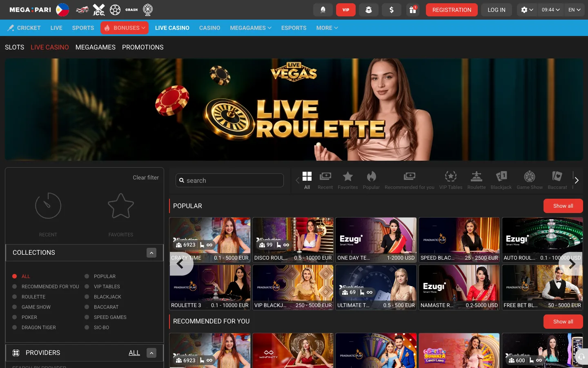Open the Aviator plane game icon

82,10
